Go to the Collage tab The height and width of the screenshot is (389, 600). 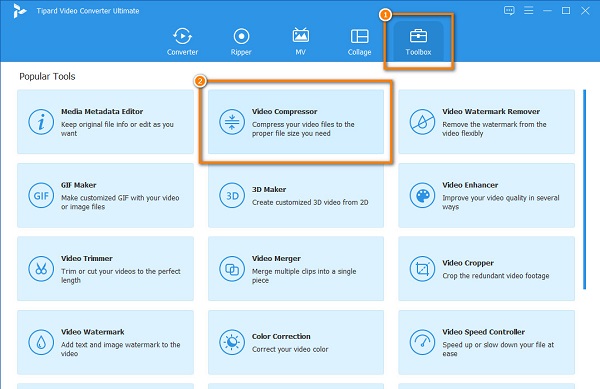coord(359,41)
